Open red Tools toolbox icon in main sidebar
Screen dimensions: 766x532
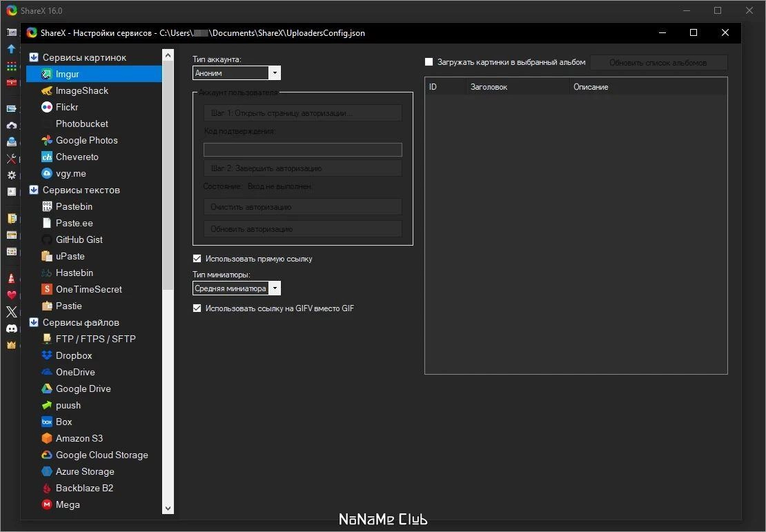tap(11, 83)
